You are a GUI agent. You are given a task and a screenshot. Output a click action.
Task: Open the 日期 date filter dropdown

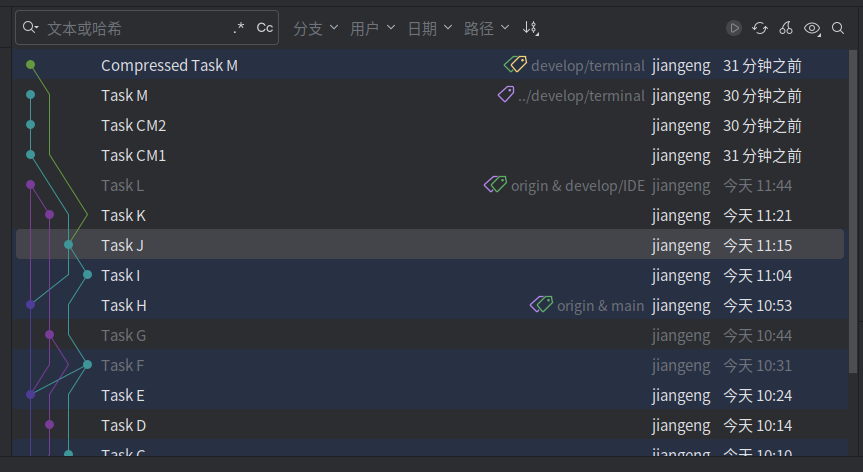coord(430,28)
